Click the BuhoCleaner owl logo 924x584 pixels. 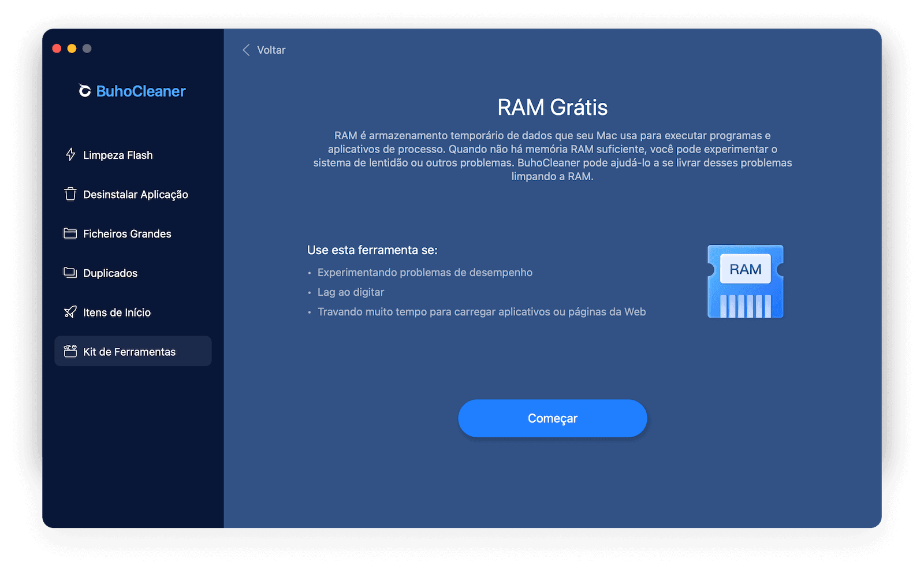[x=84, y=90]
